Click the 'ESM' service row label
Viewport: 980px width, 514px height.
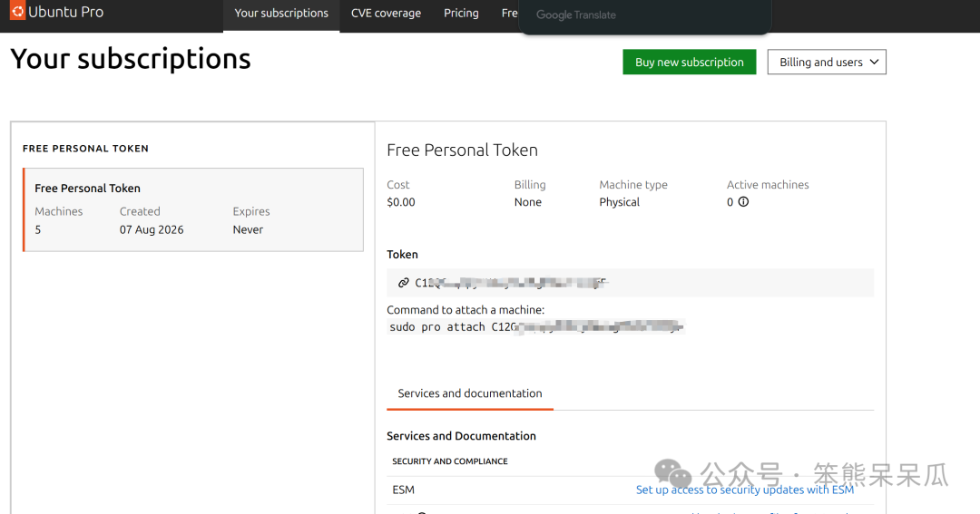(x=403, y=490)
